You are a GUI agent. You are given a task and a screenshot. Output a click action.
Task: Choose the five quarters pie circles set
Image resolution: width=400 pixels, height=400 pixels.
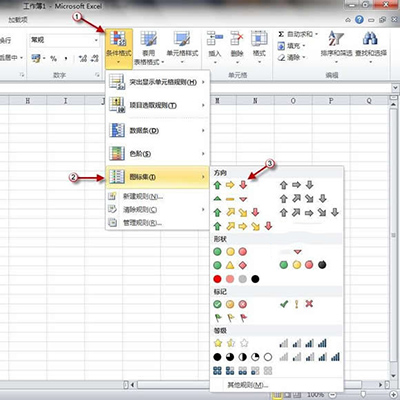[x=242, y=357]
